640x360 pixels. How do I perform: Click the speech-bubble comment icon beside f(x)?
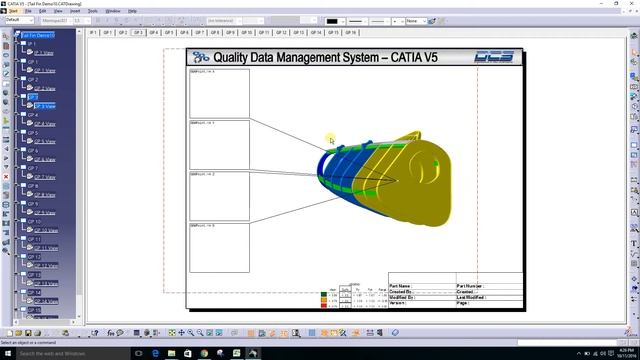pos(120,333)
